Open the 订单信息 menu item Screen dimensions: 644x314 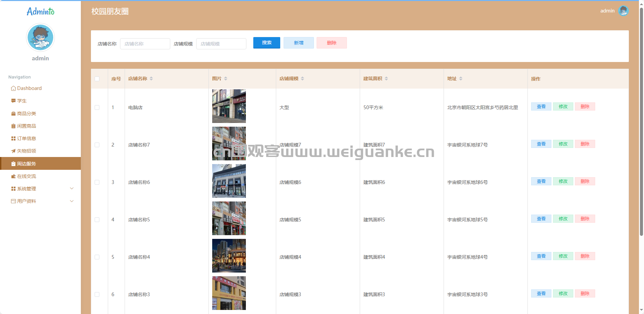[40, 138]
